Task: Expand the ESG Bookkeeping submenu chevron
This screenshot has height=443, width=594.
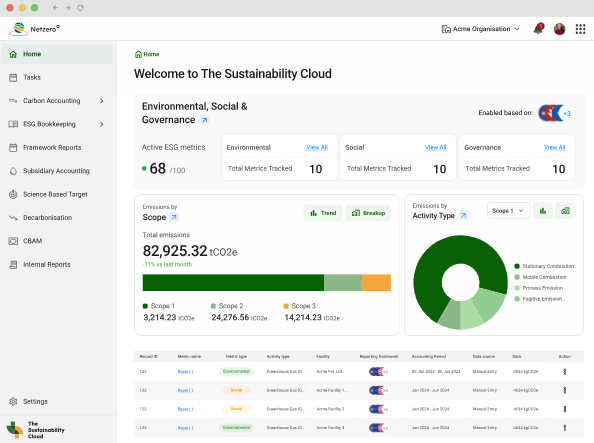Action: click(102, 124)
